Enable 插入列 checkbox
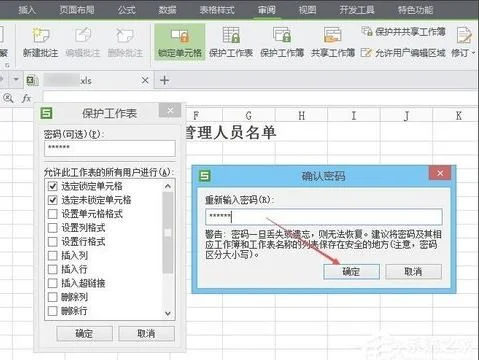Viewport: 479px width, 360px height. click(53, 255)
